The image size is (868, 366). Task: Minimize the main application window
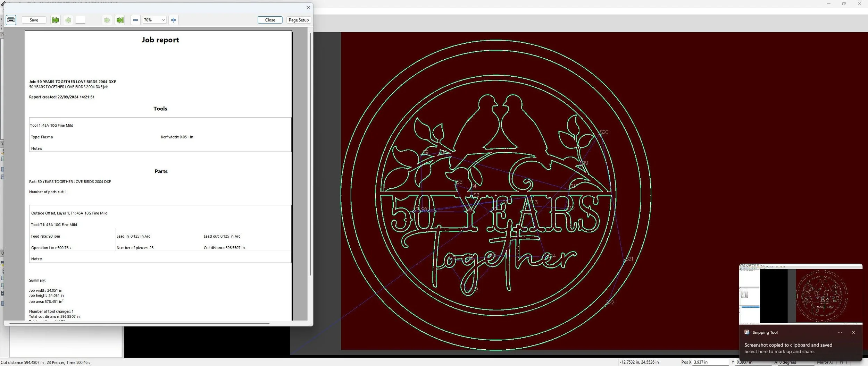828,3
